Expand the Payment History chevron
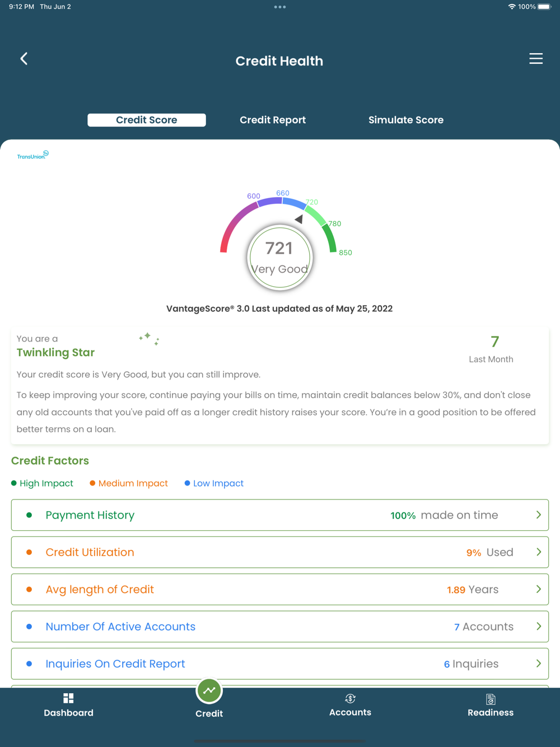Viewport: 560px width, 747px height. [x=539, y=515]
